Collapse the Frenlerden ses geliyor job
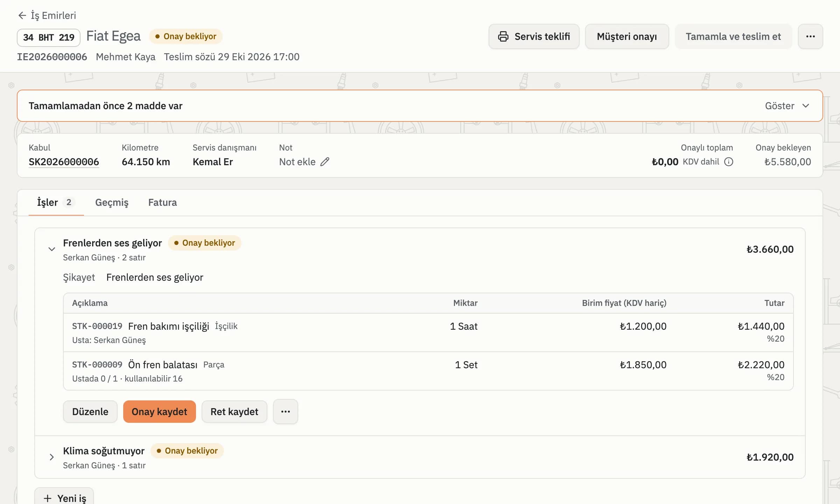 (51, 249)
